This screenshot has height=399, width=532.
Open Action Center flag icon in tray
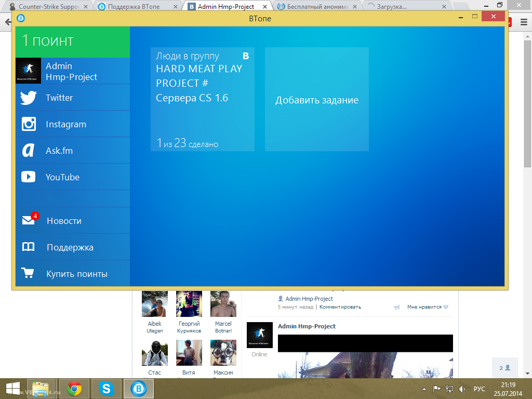point(436,389)
